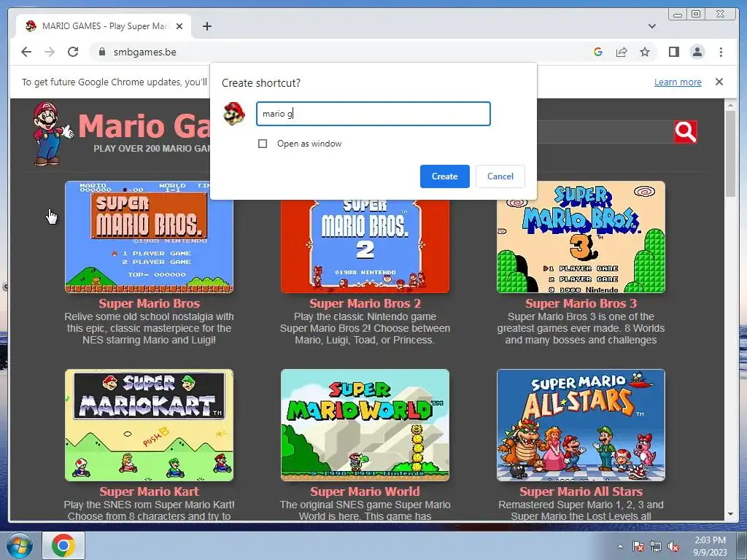Click the smbgames.be address bar URL

pos(145,52)
